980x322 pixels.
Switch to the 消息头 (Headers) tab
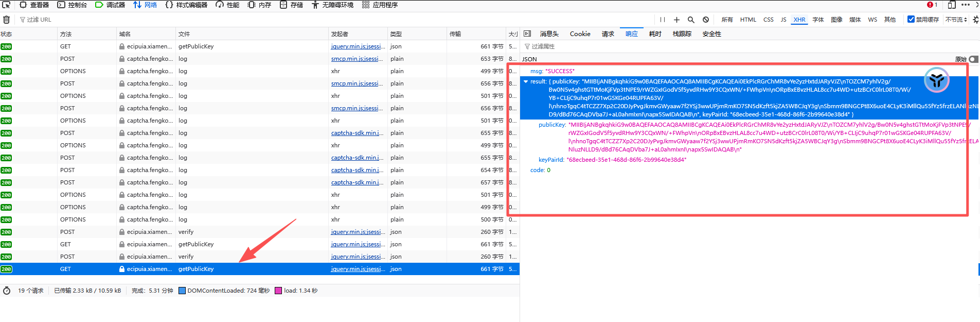click(549, 34)
